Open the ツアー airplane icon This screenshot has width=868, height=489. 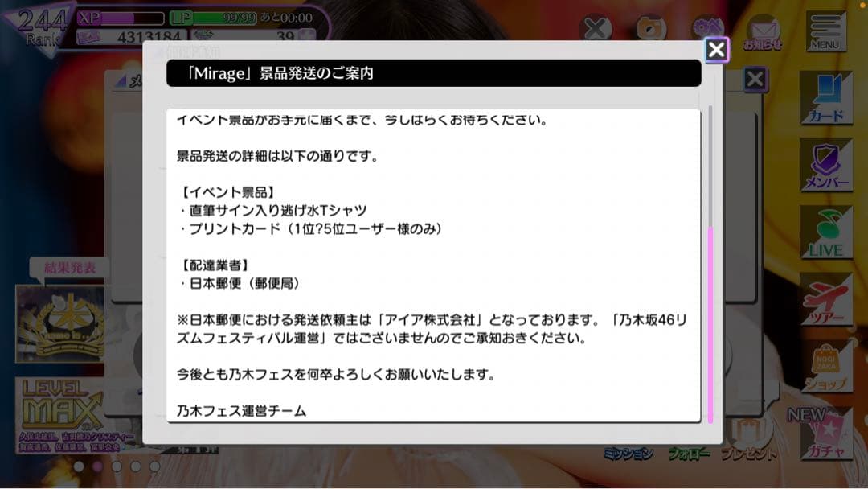pyautogui.click(x=826, y=299)
